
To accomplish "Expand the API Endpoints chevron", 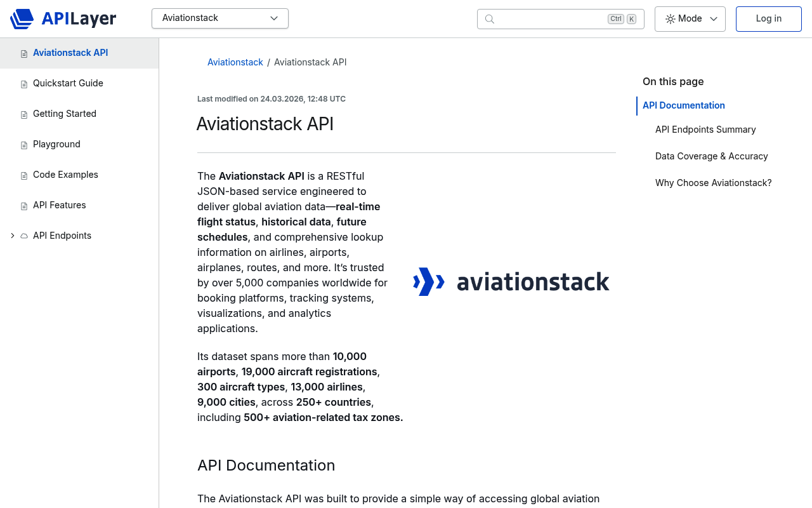I will click(x=12, y=236).
